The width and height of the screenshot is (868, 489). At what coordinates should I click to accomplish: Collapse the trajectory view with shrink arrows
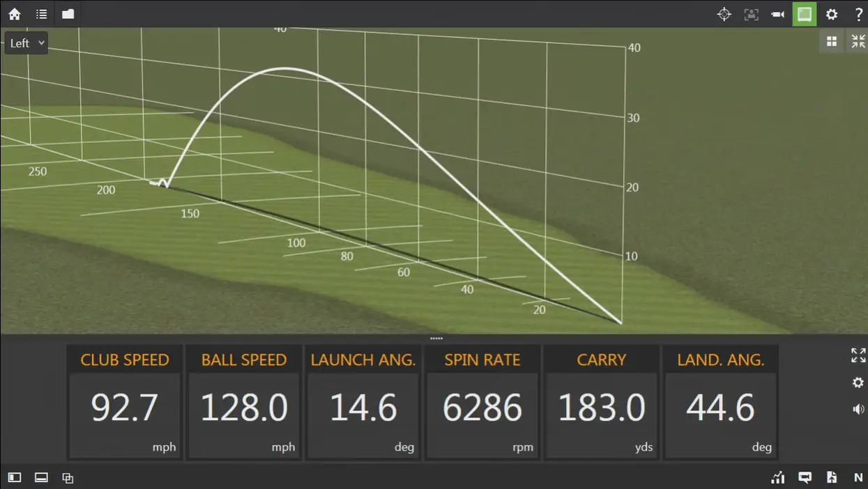tap(858, 40)
